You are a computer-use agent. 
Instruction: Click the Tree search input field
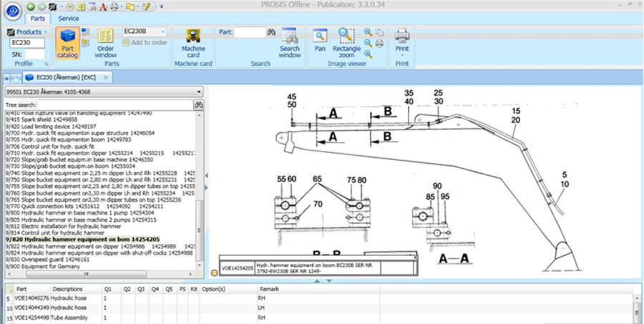[114, 105]
